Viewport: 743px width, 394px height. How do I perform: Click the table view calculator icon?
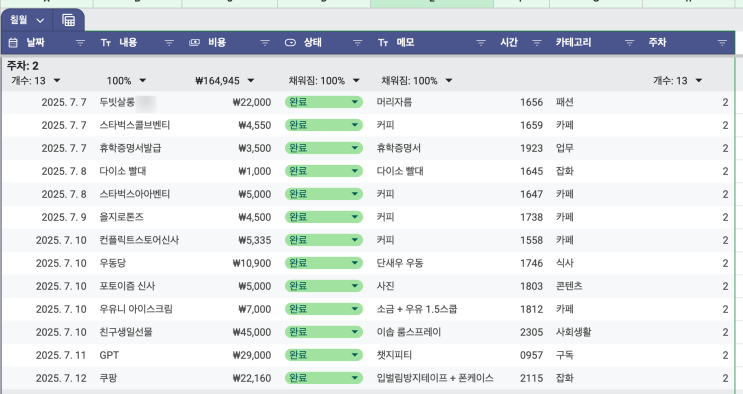tap(68, 20)
